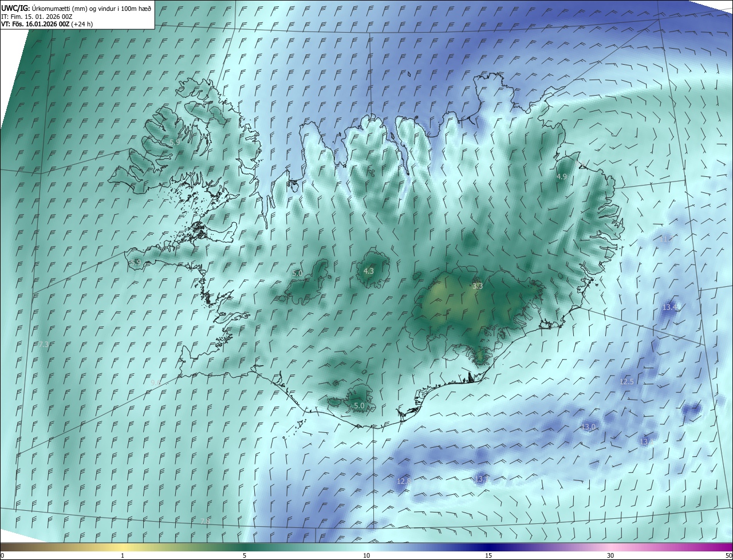Click the 12.8 value south of Iceland
This screenshot has width=733, height=560.
pos(404,482)
